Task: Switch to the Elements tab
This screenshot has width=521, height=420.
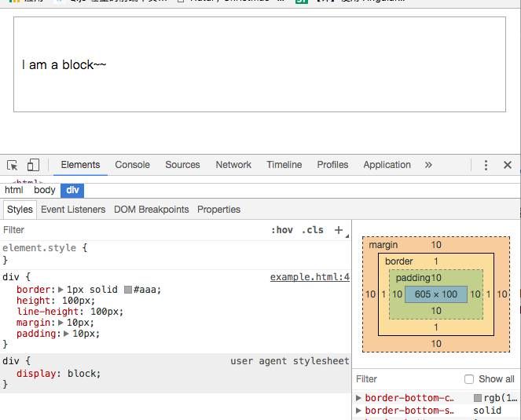Action: coord(80,165)
